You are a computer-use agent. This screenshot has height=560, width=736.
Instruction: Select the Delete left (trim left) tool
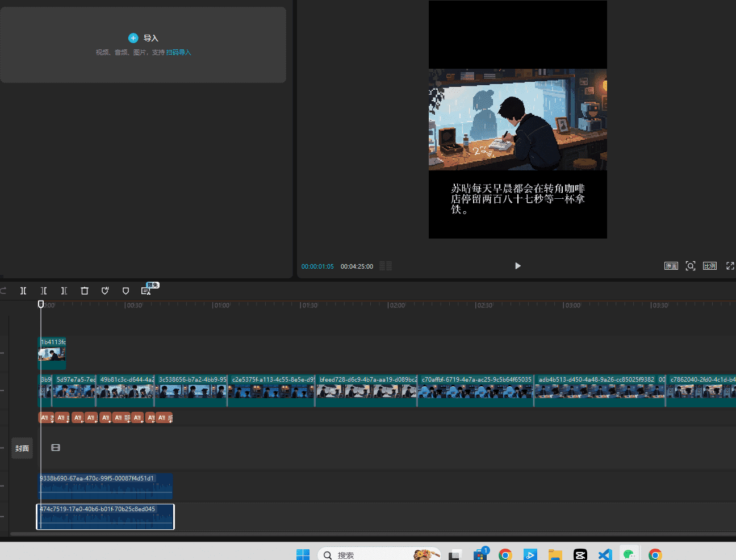coord(44,291)
